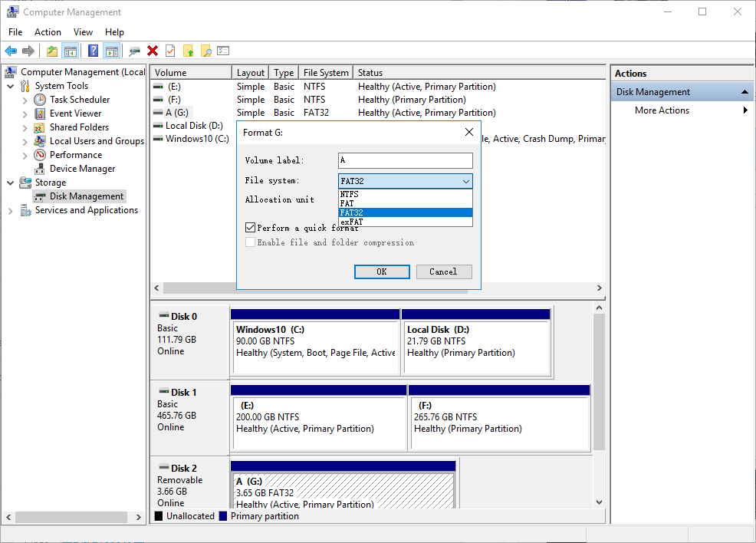Expand the Services and Applications node
This screenshot has width=756, height=543.
10,210
